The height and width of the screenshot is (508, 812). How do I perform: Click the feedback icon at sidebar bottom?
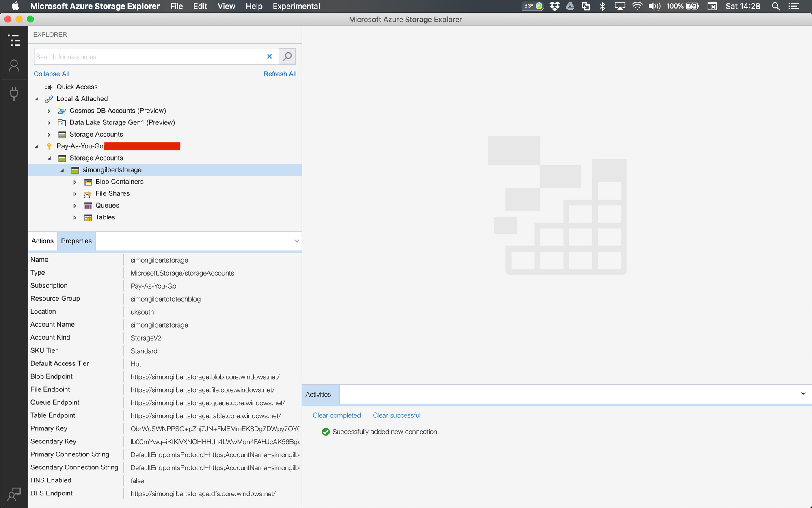(14, 494)
